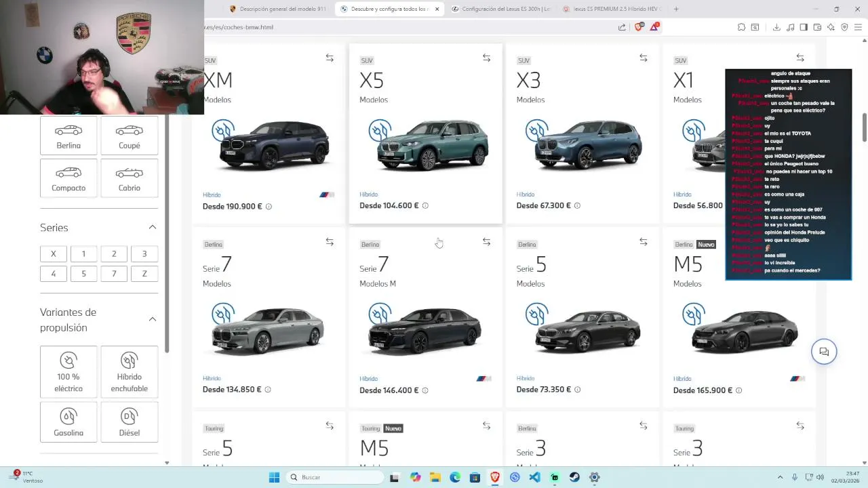Toggle the Compacto body type filter
Screen dimensions: 868x488
point(68,178)
